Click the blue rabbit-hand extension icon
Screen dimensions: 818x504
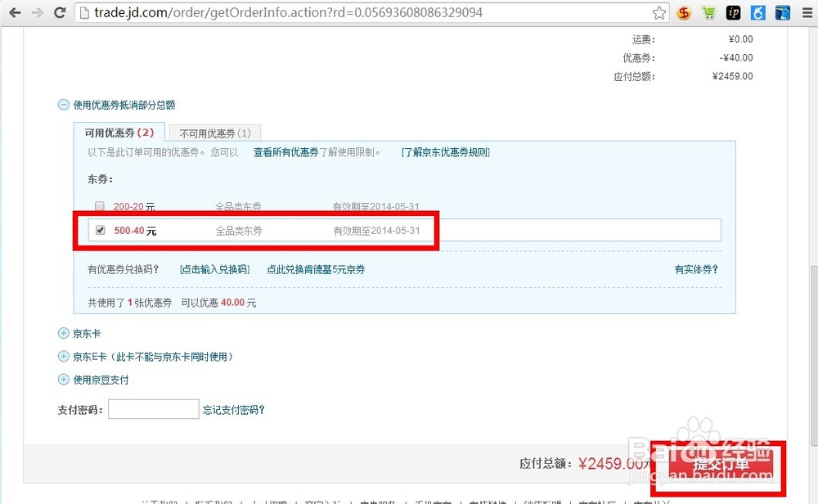pyautogui.click(x=758, y=12)
